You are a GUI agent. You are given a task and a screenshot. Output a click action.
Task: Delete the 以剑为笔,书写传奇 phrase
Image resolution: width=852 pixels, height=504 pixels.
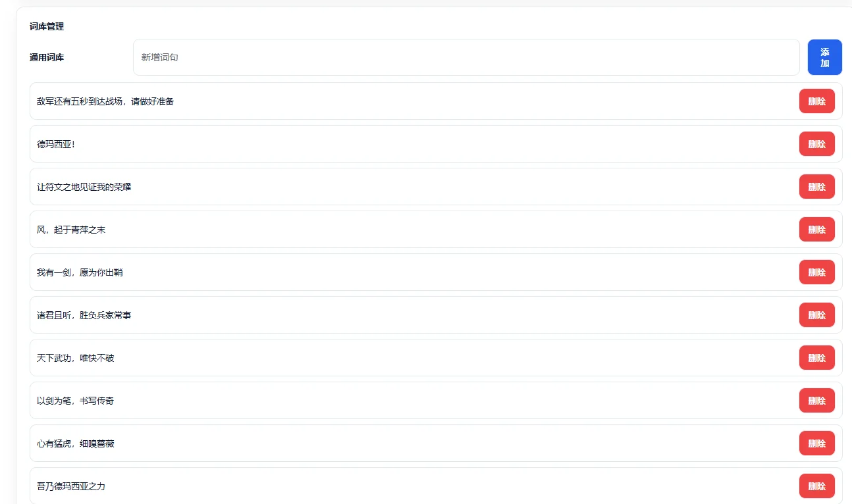point(816,401)
